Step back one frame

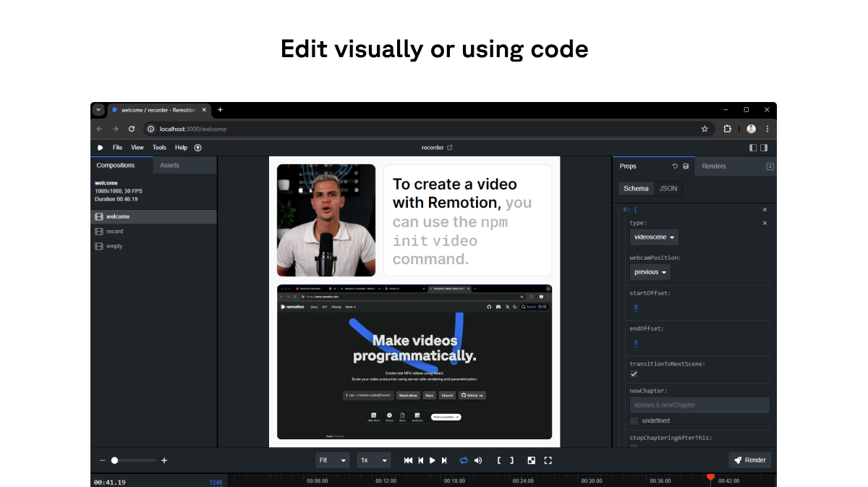[x=420, y=460]
